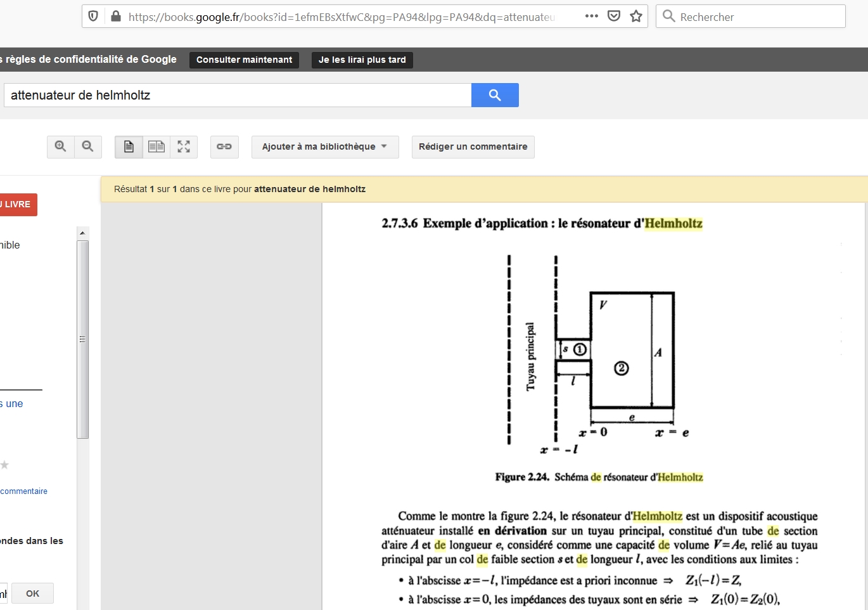Open page actions three-dots menu
The width and height of the screenshot is (868, 610).
pyautogui.click(x=591, y=16)
